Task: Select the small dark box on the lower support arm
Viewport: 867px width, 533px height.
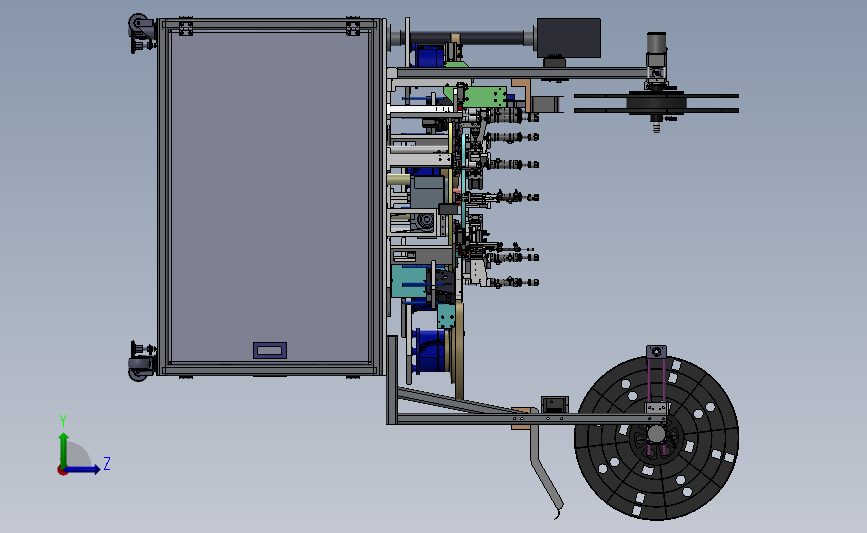Action: point(555,404)
